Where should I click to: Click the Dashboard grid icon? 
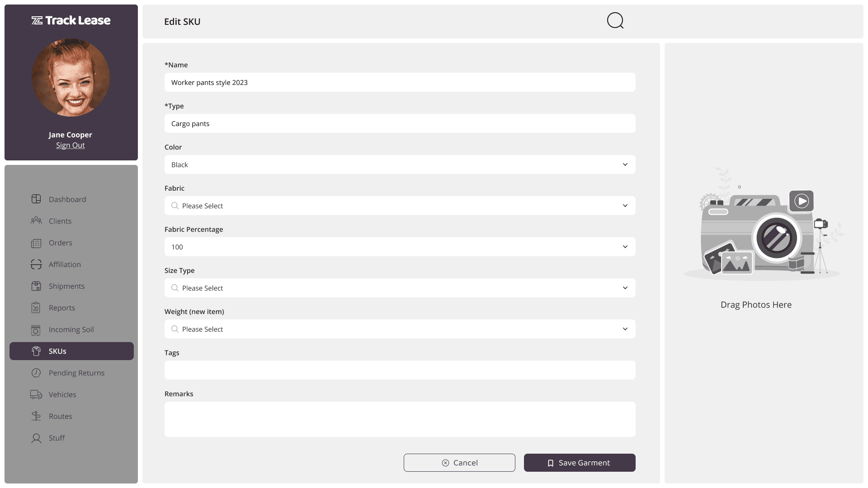point(36,199)
